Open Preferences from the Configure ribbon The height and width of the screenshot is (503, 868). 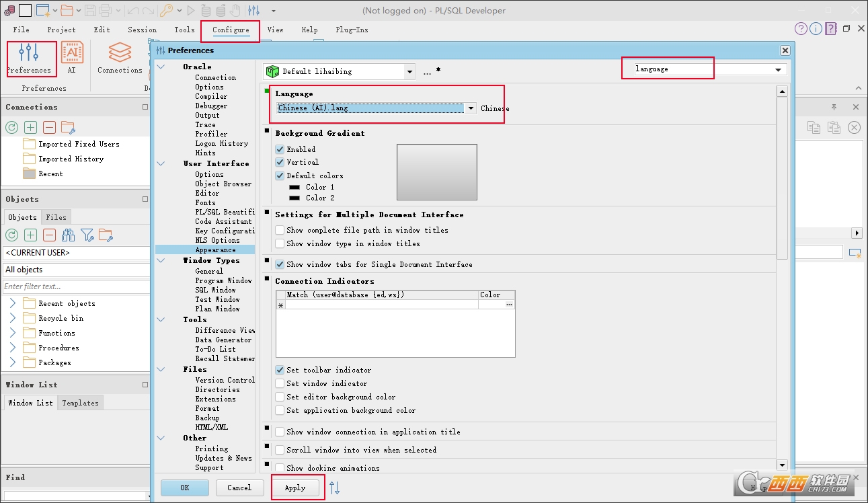tap(29, 59)
